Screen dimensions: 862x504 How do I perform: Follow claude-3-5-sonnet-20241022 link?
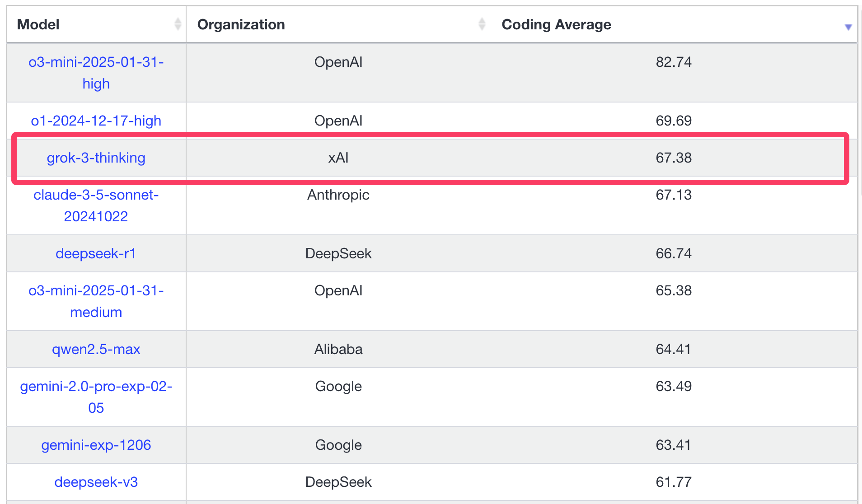click(96, 205)
